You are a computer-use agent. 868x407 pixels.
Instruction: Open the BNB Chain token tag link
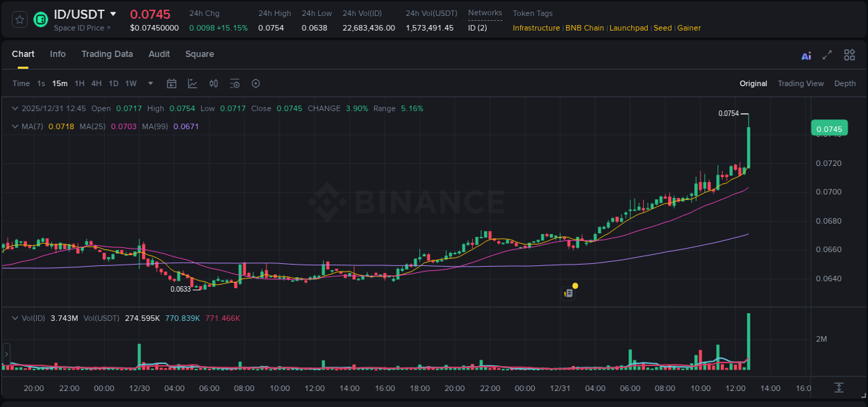point(584,28)
